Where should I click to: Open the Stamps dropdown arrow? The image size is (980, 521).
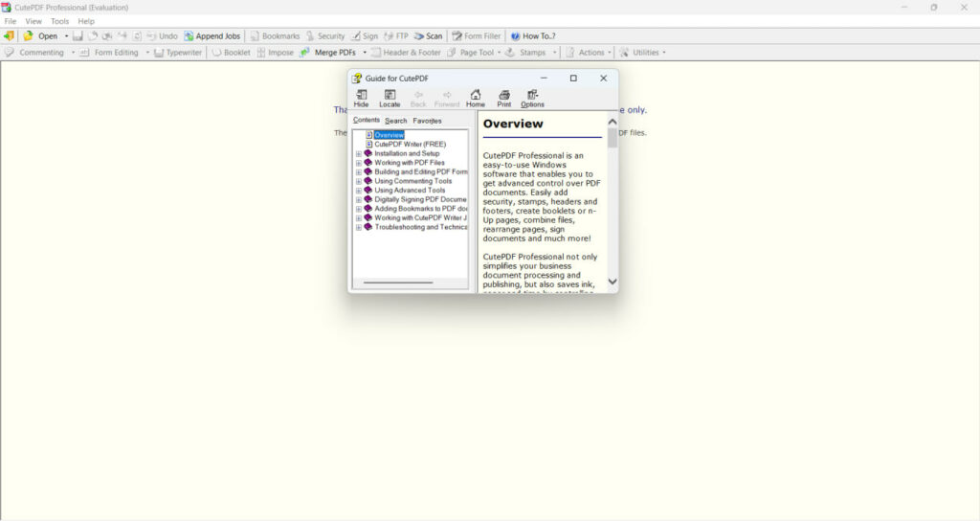554,53
